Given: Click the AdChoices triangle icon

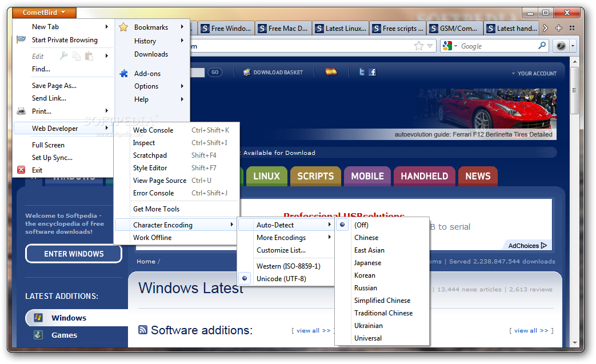Looking at the screenshot, I should click(x=544, y=246).
